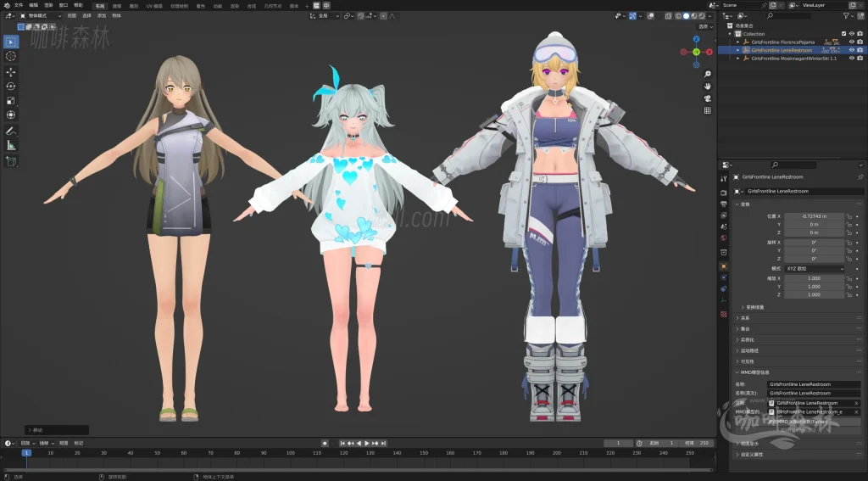Open the 文件 menu

(x=19, y=5)
